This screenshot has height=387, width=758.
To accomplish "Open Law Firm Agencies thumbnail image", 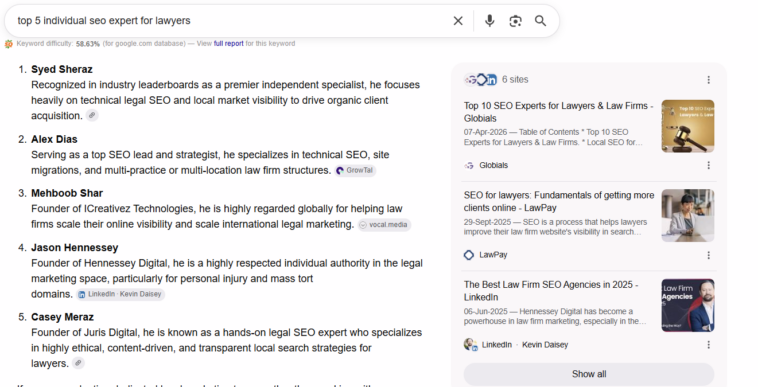I will tap(687, 305).
